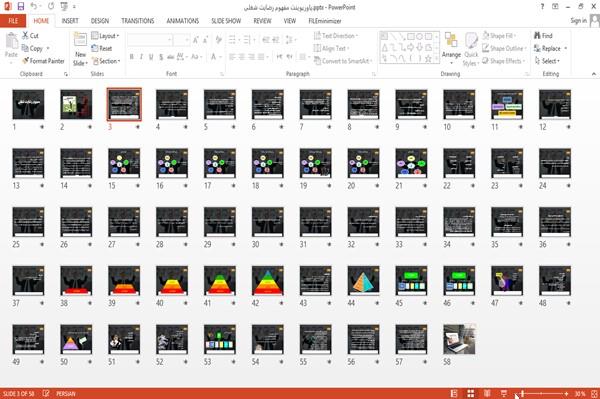Click Find in the Editing group
Image resolution: width=600 pixels, height=399 pixels.
tap(543, 36)
